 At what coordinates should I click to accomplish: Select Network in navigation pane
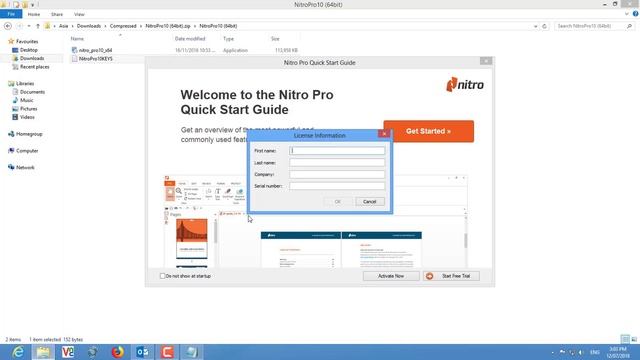pos(25,167)
